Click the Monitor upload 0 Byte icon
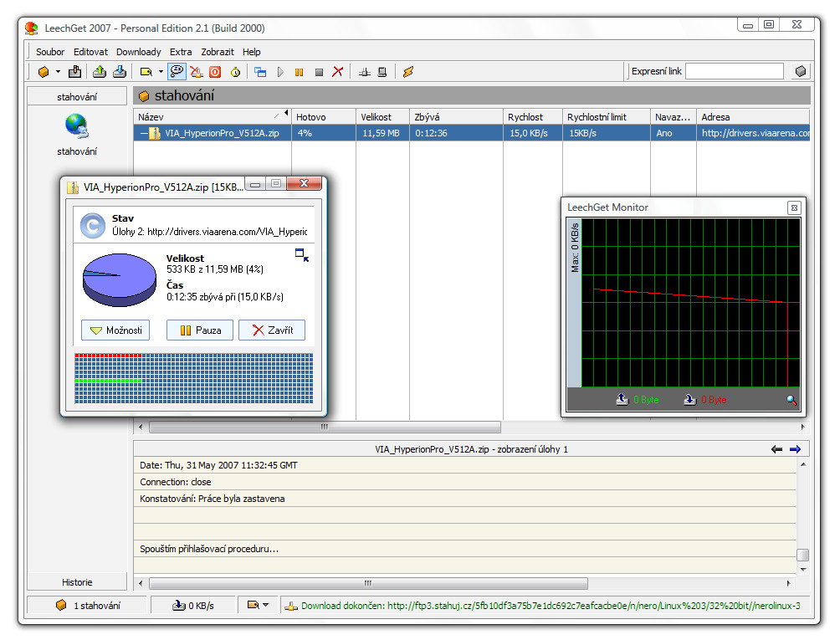This screenshot has height=640, width=840. coord(622,399)
